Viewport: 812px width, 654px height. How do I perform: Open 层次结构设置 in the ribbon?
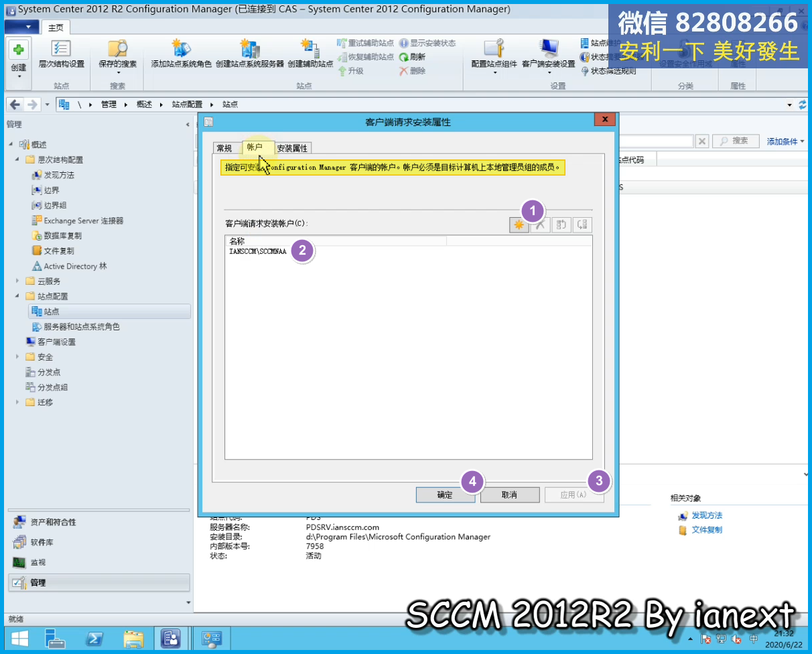coord(61,54)
